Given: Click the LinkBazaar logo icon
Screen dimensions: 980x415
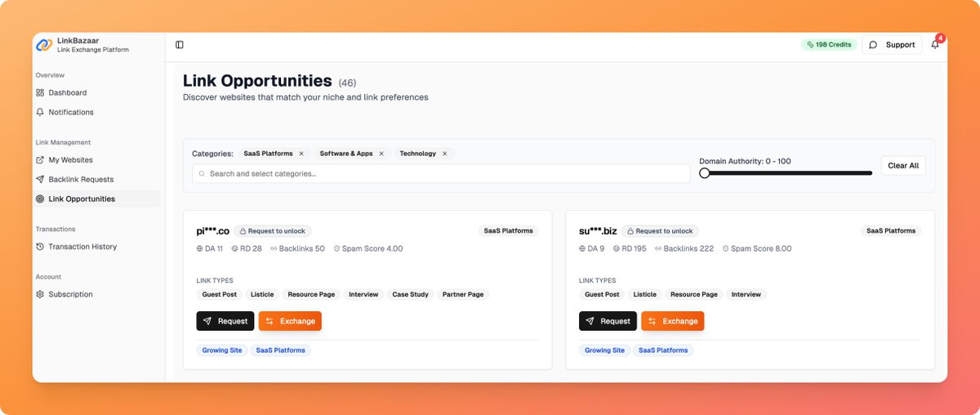Looking at the screenshot, I should (44, 44).
